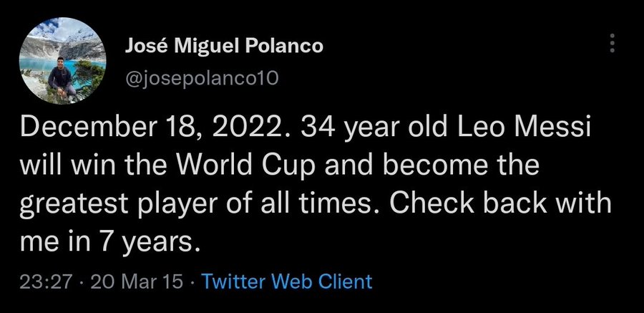The image size is (644, 313).
Task: Click the 23:27 timestamp
Action: pos(45,281)
